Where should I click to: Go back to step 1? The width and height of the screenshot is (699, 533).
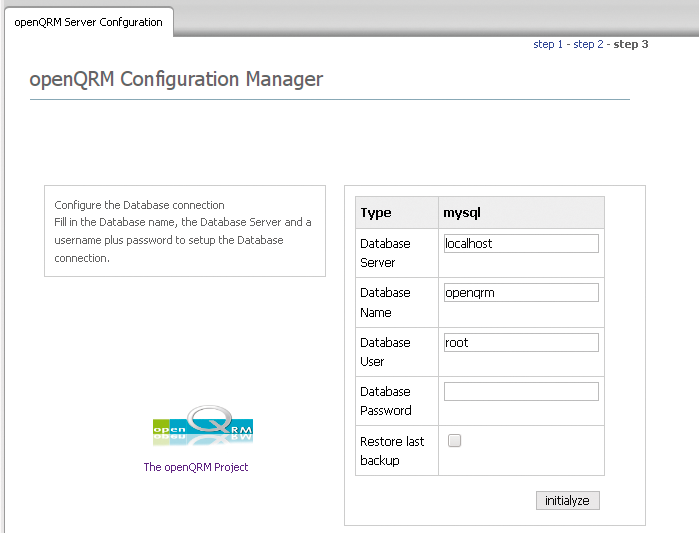click(548, 44)
